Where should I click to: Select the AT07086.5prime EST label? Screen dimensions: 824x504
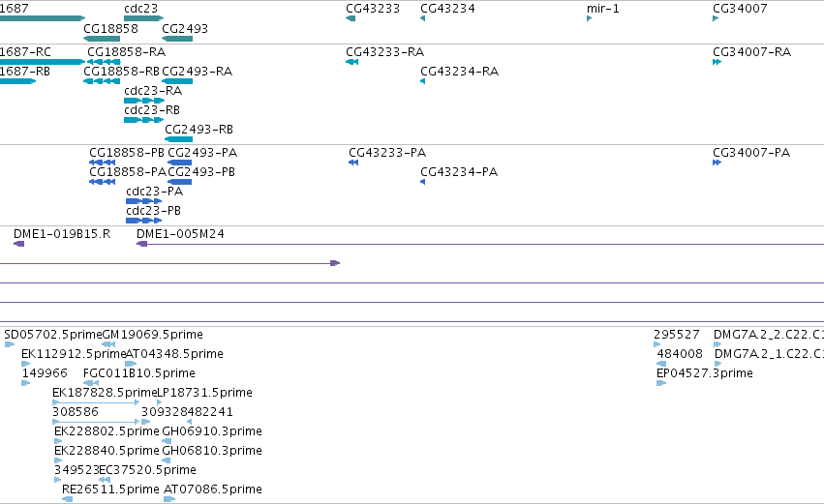(213, 489)
